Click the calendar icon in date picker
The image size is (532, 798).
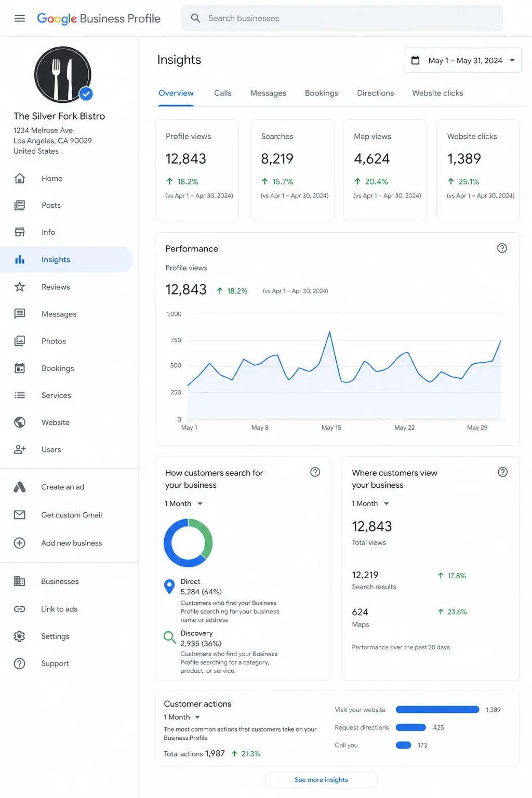coord(416,60)
